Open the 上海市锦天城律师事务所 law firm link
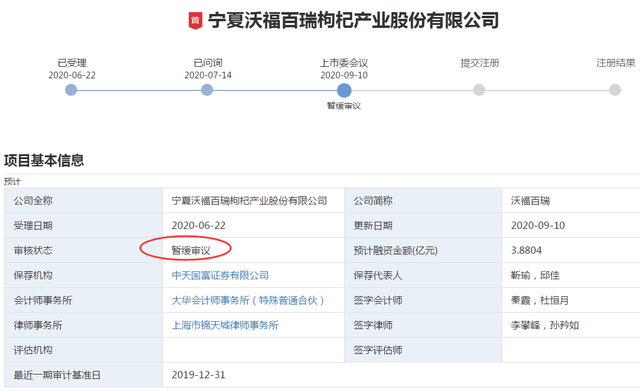 (x=225, y=325)
